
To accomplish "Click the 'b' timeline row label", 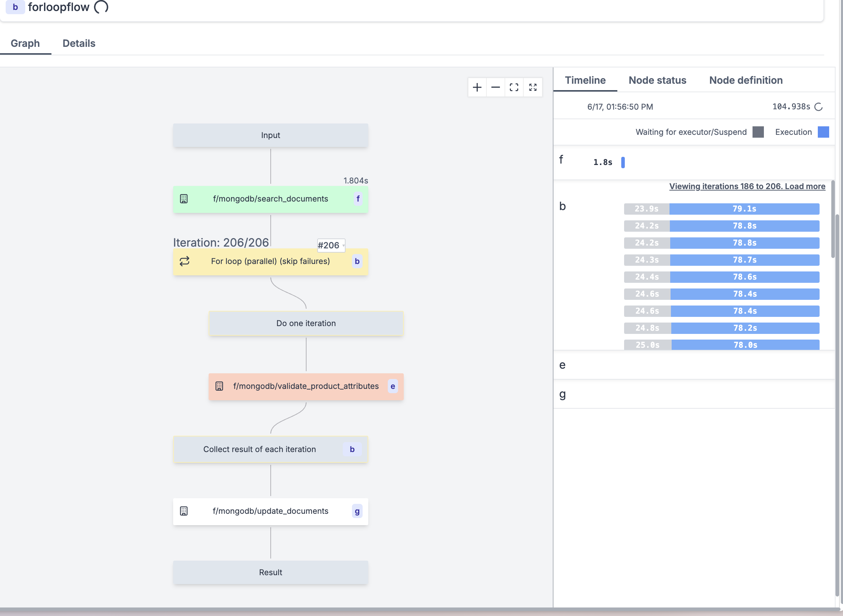I will tap(562, 206).
